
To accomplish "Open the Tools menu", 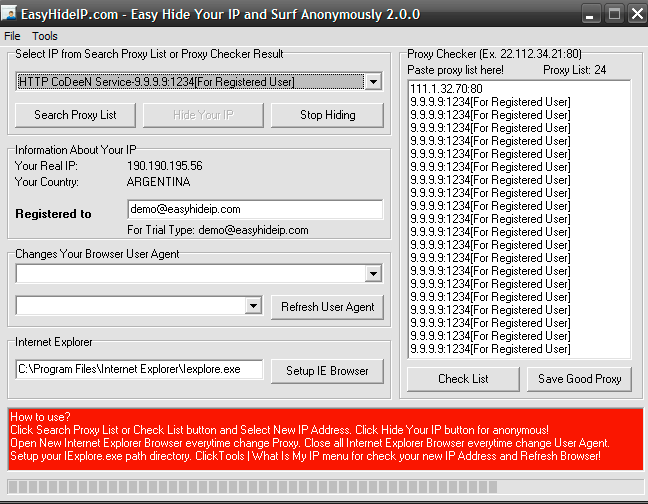I will click(45, 36).
